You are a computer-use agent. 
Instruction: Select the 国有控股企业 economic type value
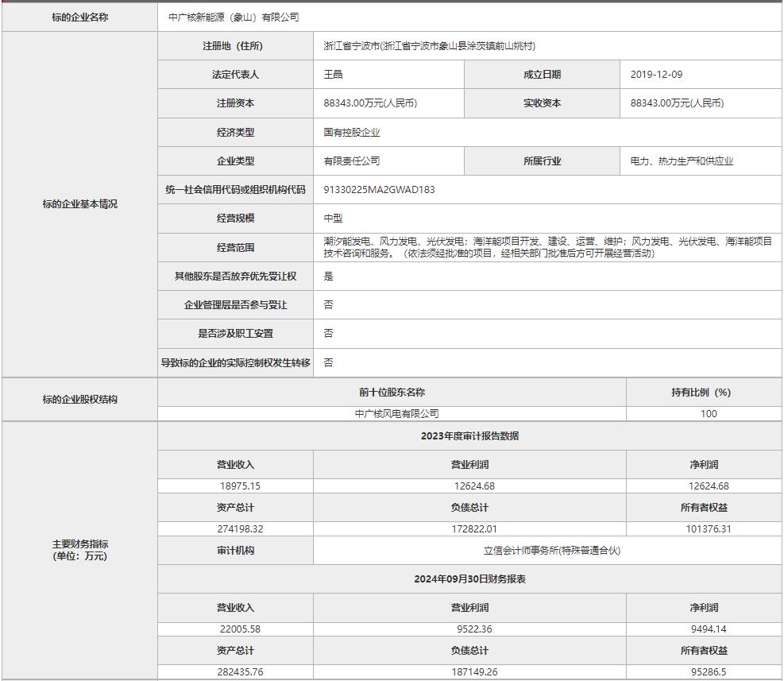click(351, 133)
